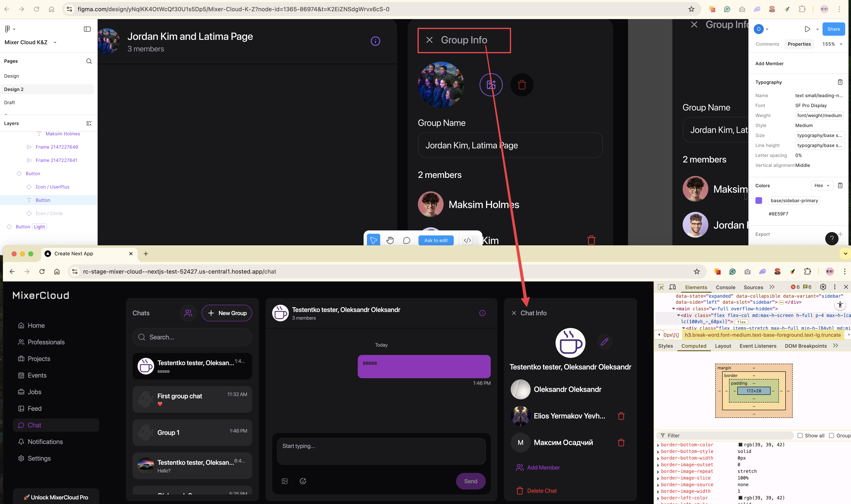Open the Layout tab in DevTools
Screen dimensions: 851x504
click(x=723, y=346)
